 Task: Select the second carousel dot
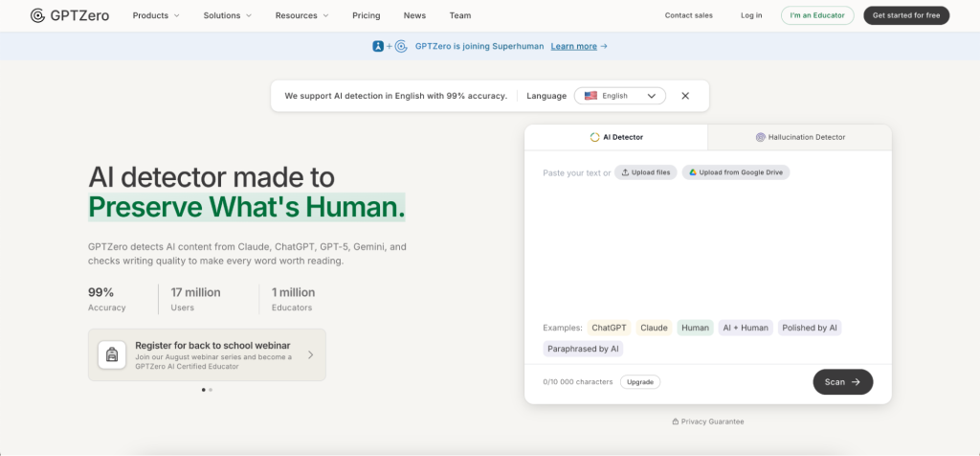(x=211, y=390)
